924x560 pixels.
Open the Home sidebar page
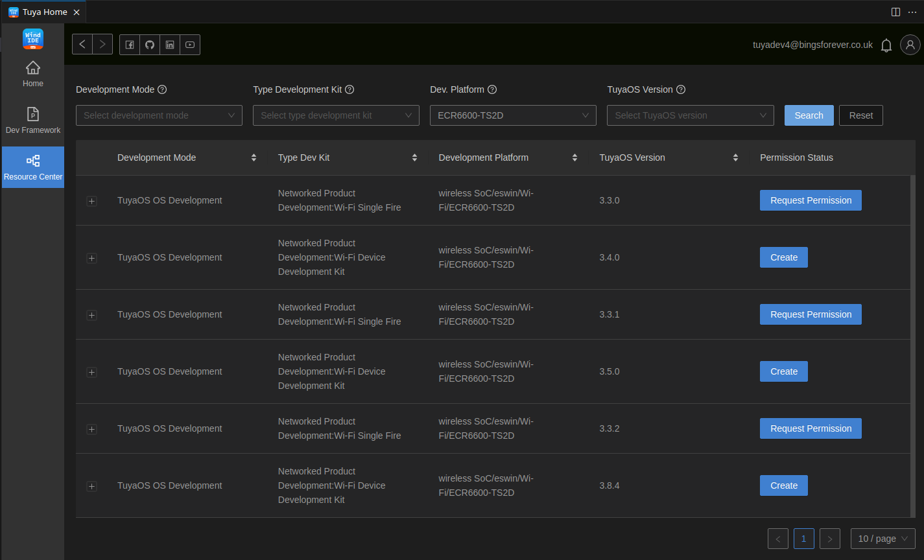coord(33,74)
